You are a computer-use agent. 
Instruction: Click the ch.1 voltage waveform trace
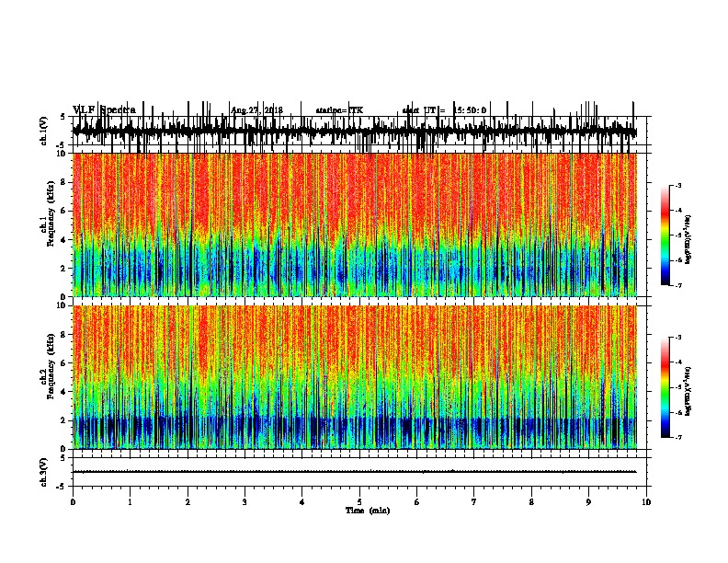[355, 131]
